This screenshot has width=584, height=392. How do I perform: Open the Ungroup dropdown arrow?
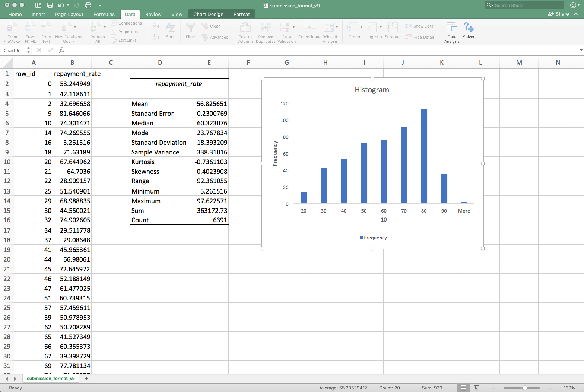pyautogui.click(x=381, y=27)
